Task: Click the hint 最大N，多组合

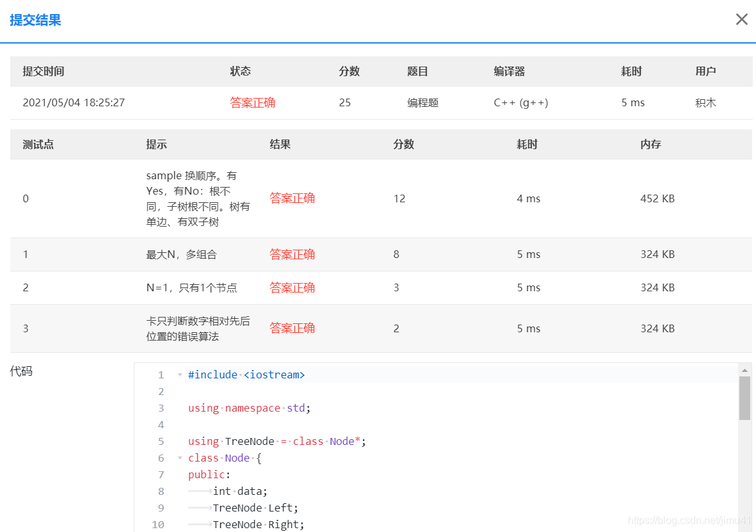Action: (x=182, y=255)
